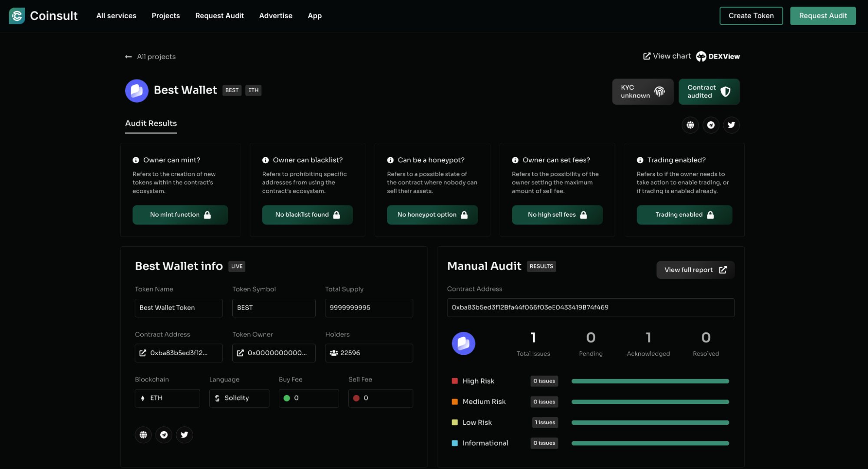The image size is (868, 469).
Task: Click the Request Audit button
Action: click(x=823, y=16)
